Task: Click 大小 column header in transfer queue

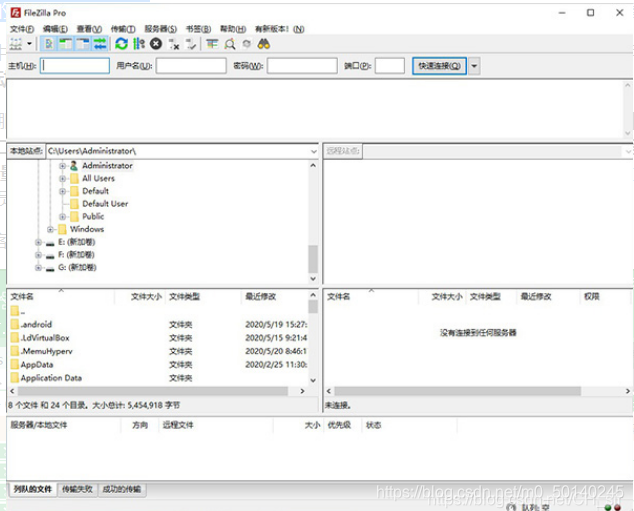Action: (x=298, y=425)
